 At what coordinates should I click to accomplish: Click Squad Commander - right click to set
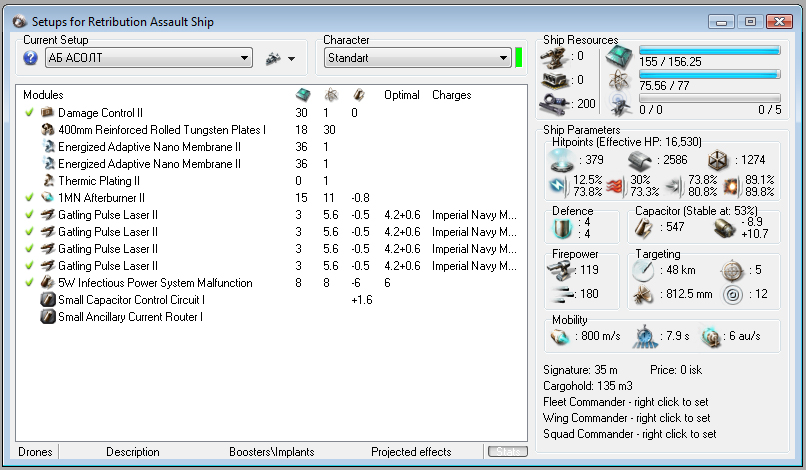pos(630,433)
